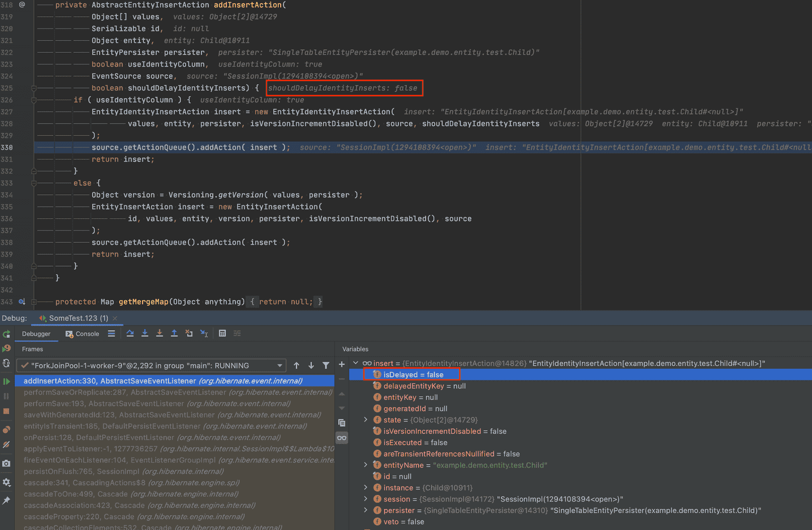812x530 pixels.
Task: Collapse the insert variable node
Action: [356, 363]
